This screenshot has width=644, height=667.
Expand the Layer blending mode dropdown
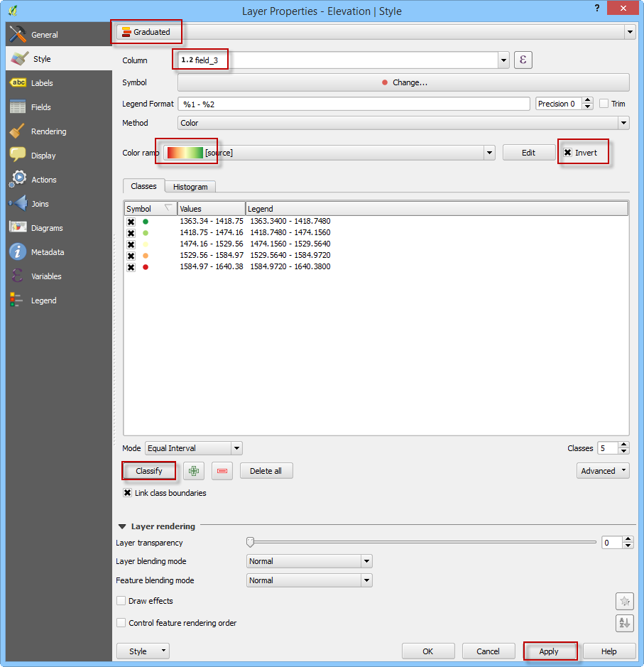310,561
